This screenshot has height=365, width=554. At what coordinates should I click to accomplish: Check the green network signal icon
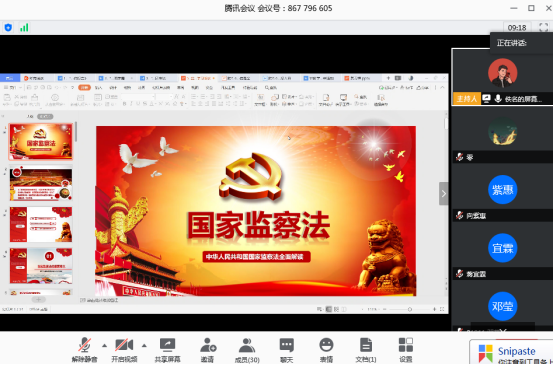[24, 28]
